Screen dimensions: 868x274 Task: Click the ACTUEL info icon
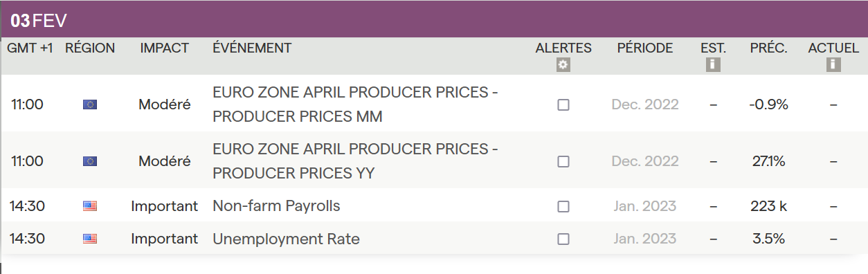[x=833, y=65]
